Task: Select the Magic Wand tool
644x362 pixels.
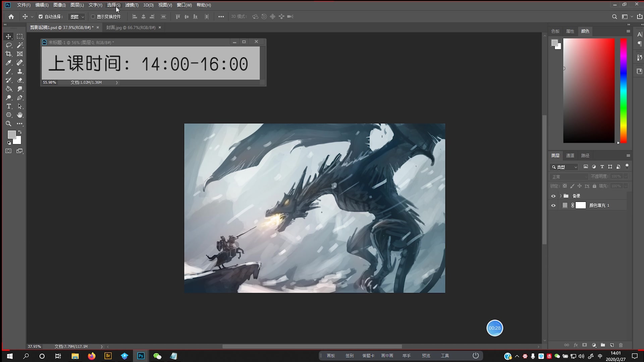Action: 20,45
